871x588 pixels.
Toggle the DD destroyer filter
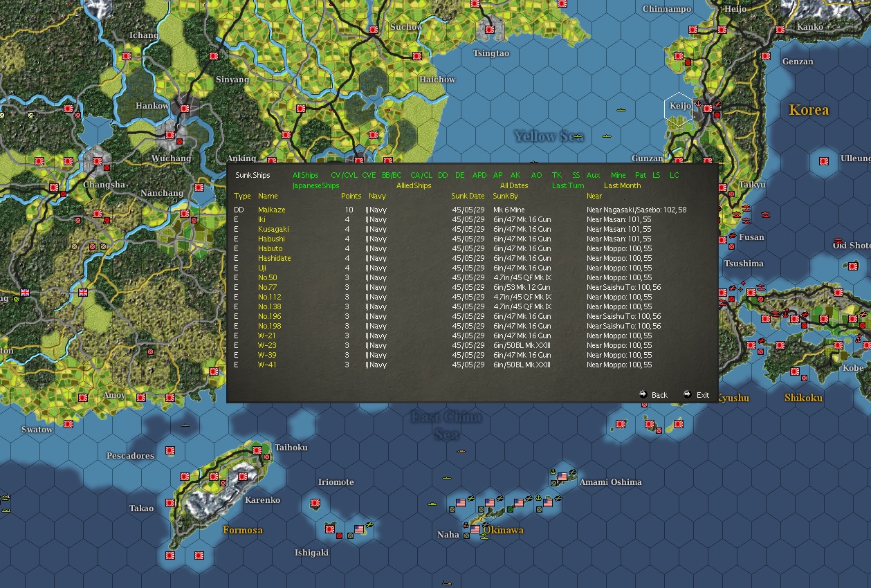point(443,176)
